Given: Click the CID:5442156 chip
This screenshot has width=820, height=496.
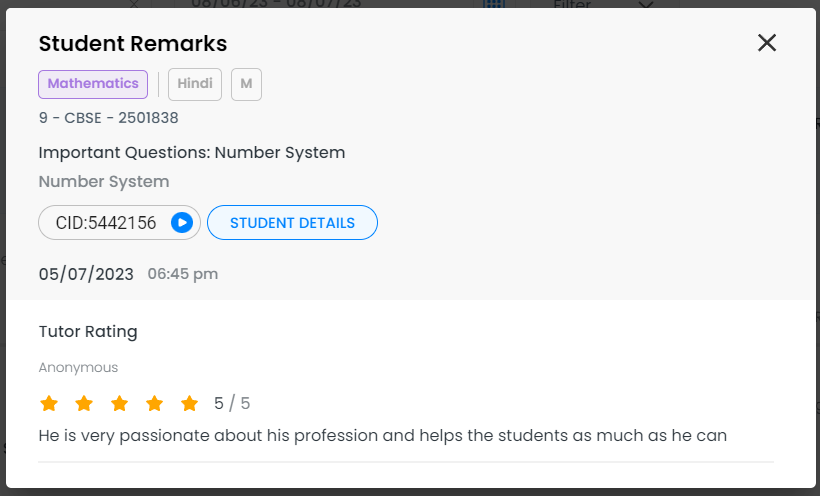Looking at the screenshot, I should tap(107, 223).
